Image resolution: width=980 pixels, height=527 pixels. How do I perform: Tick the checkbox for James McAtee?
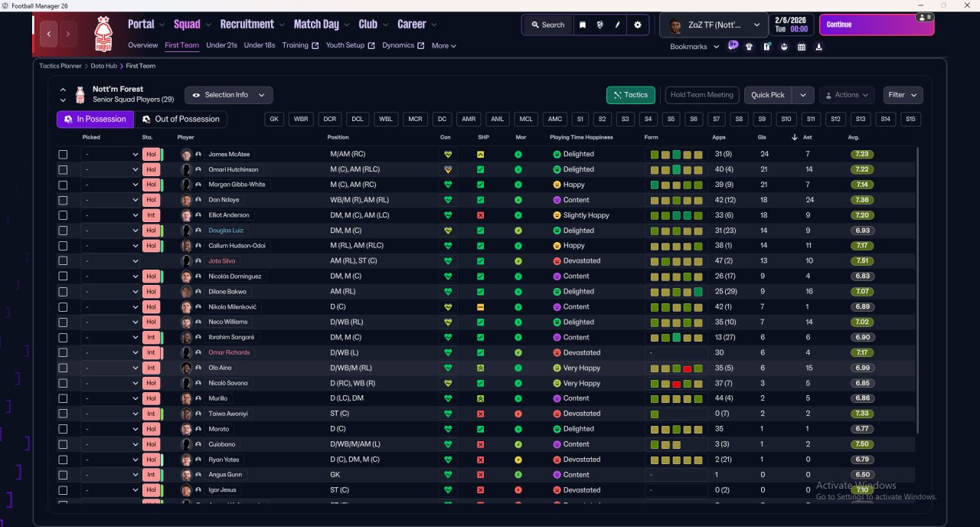63,154
